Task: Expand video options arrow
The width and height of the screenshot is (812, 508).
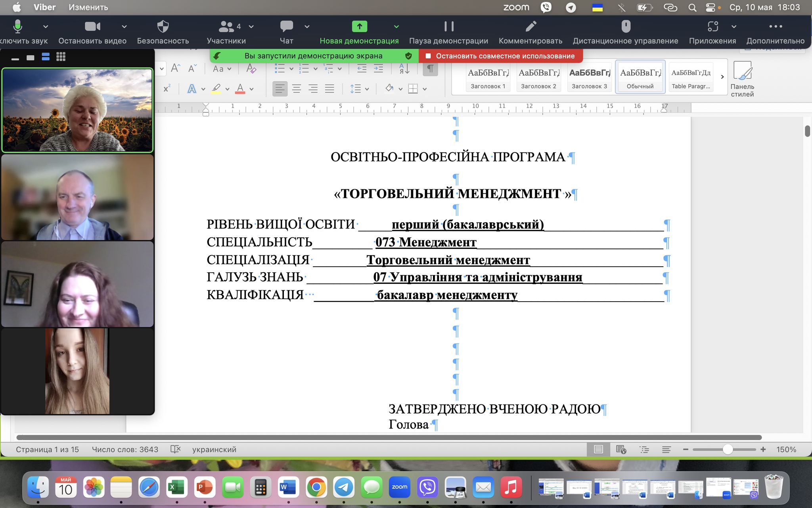Action: (x=124, y=27)
